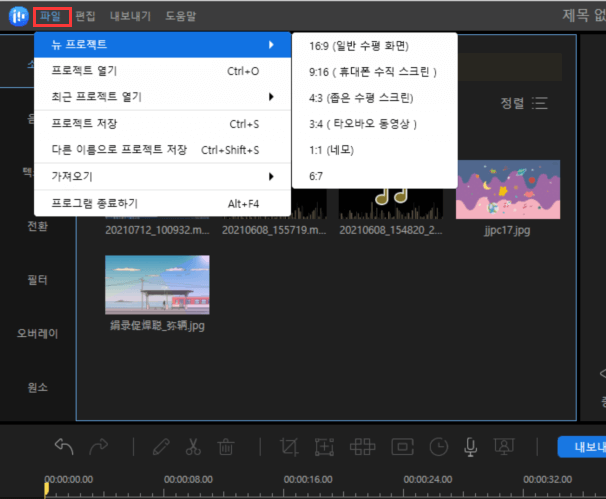The height and width of the screenshot is (499, 606).
Task: Open the 파일 menu
Action: coord(51,16)
